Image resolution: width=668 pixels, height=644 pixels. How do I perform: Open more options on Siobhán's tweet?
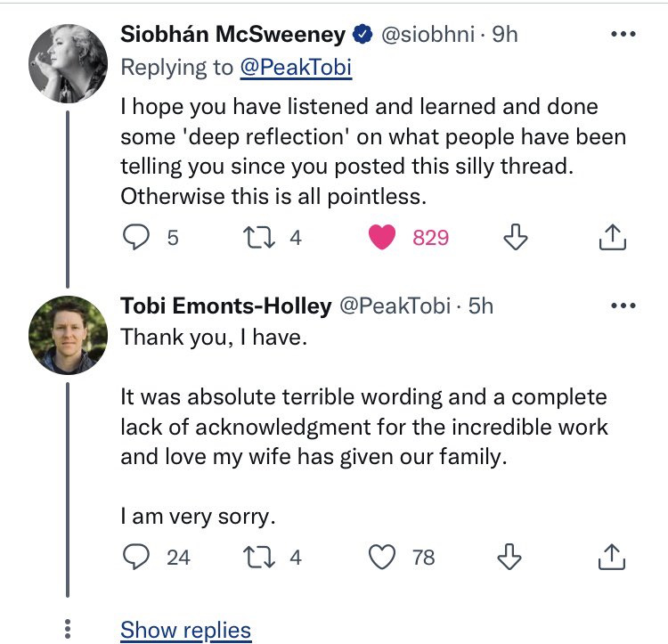coord(621,36)
